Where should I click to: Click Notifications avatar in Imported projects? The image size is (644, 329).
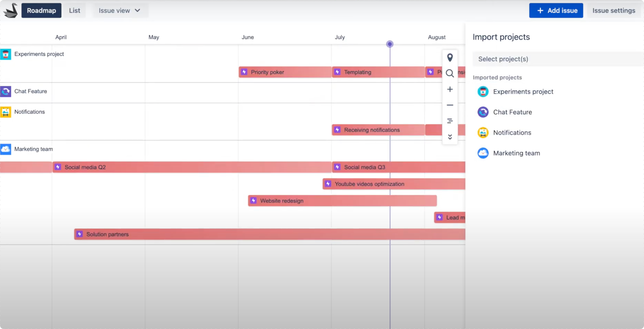click(x=483, y=132)
